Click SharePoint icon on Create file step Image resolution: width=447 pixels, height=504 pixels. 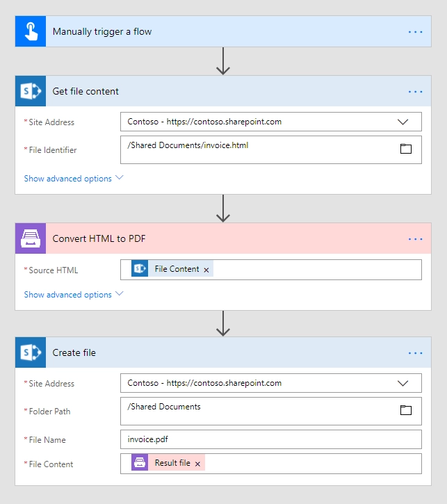point(31,352)
